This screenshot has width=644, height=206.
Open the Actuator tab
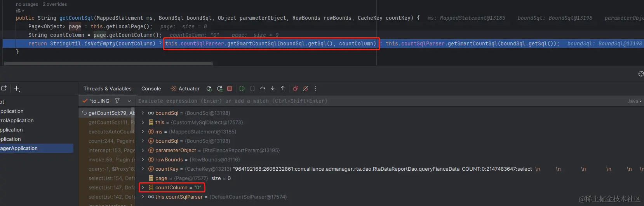[185, 88]
